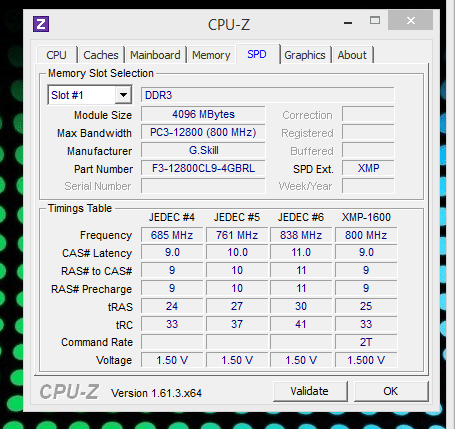The width and height of the screenshot is (455, 429).
Task: Expand the Slot #1 dropdown arrow
Action: 123,95
